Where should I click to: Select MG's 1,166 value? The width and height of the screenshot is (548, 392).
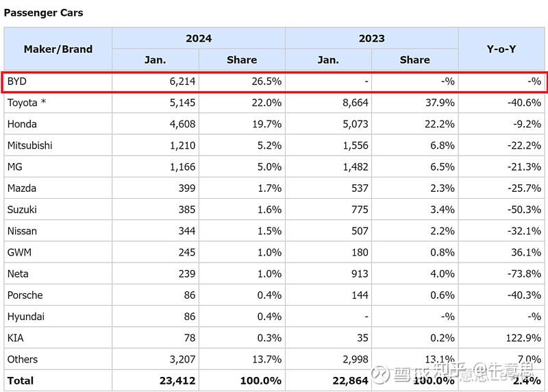pyautogui.click(x=155, y=167)
